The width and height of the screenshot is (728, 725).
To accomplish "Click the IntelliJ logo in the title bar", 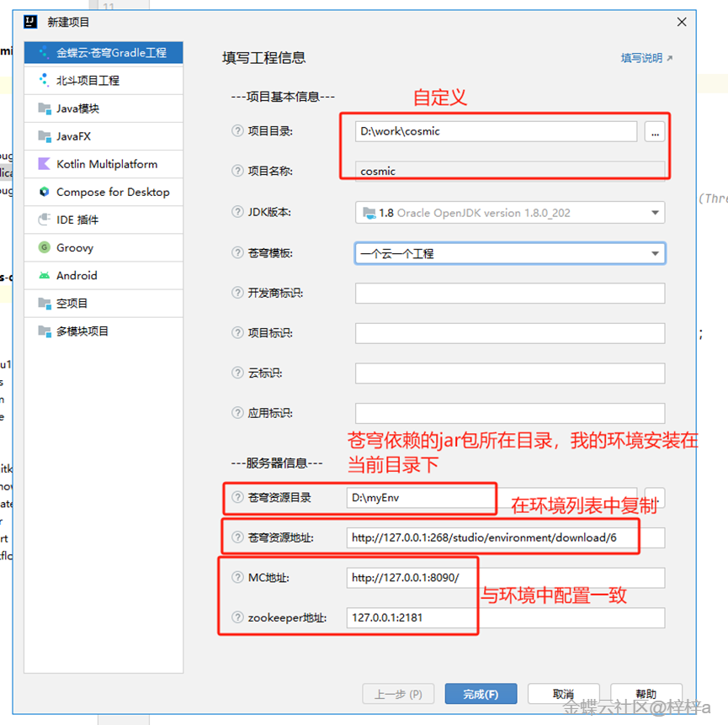I will pyautogui.click(x=30, y=21).
